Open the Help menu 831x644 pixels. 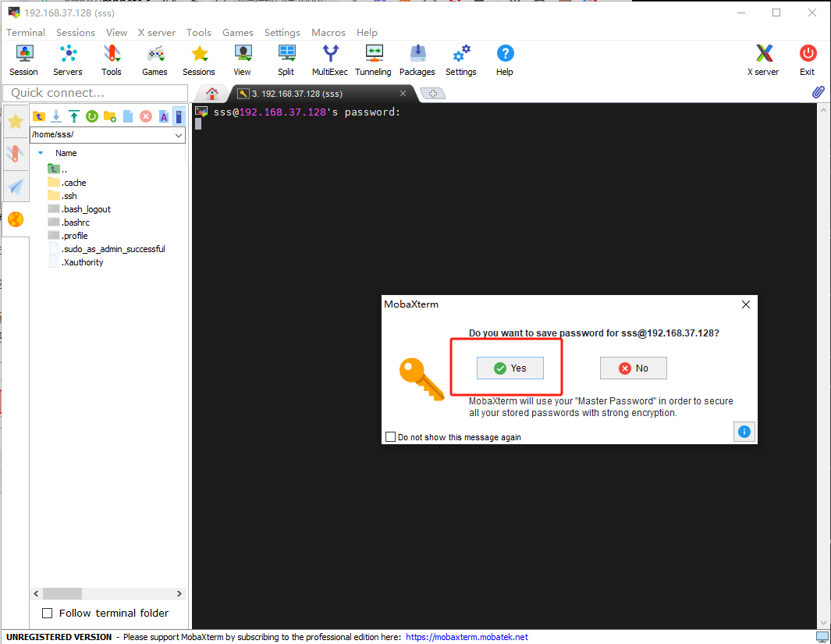click(x=367, y=32)
